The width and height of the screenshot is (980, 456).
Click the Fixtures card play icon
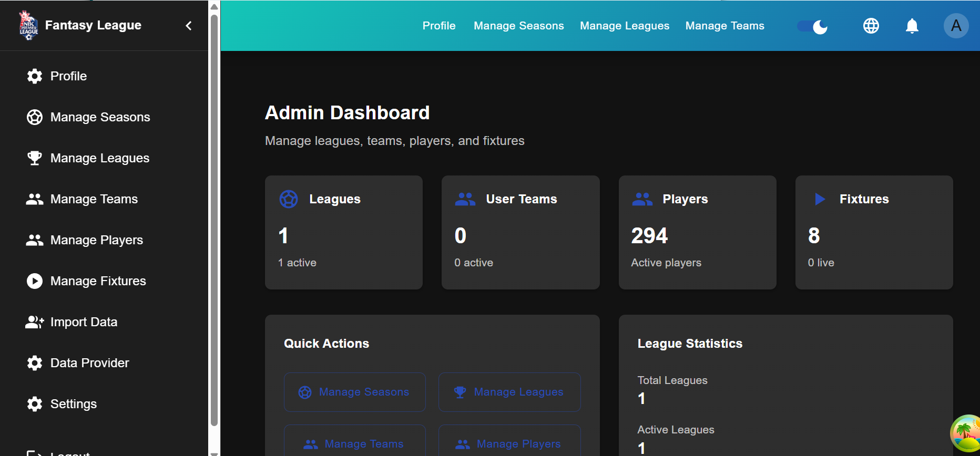coord(820,199)
